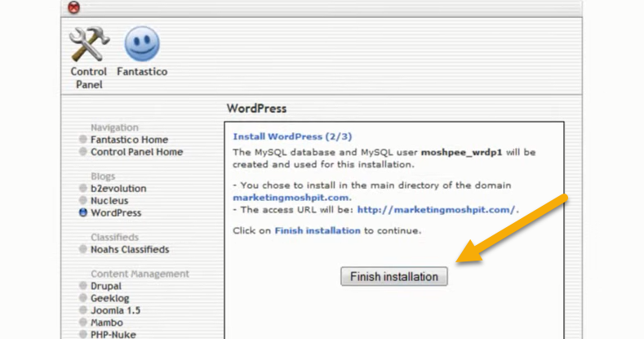Select Joomla 1.5 installer

[115, 310]
